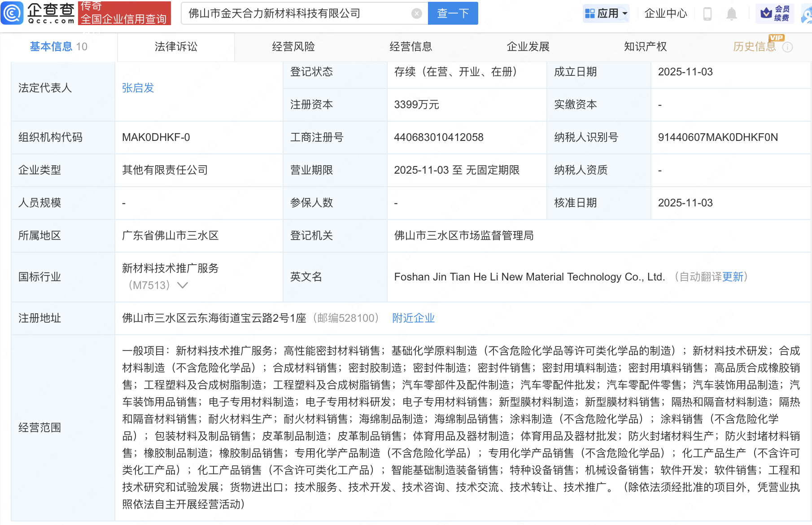812x525 pixels.
Task: Click the mobile phone icon in top bar
Action: (x=708, y=13)
